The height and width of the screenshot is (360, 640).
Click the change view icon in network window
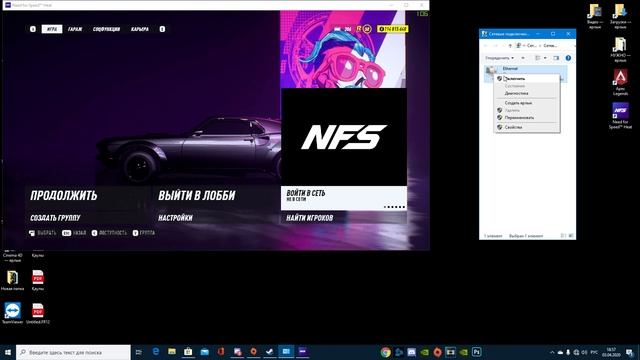click(x=538, y=58)
